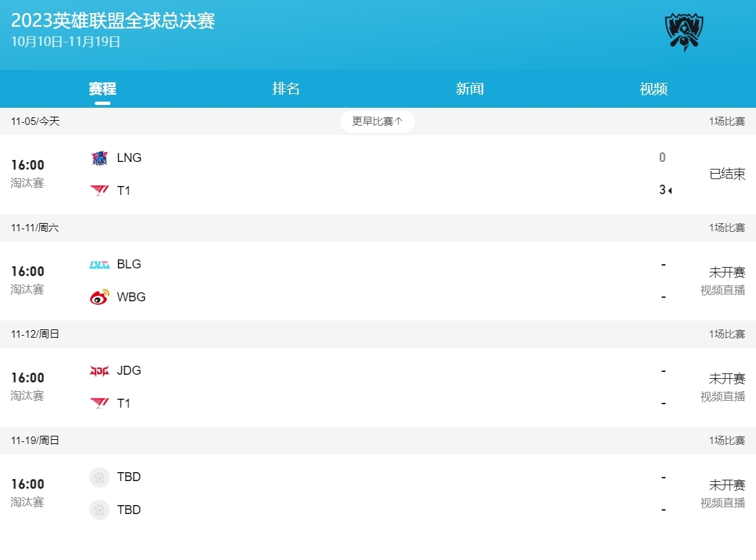Click 16:00 time of JDG match
This screenshot has height=560, width=756.
tap(28, 378)
